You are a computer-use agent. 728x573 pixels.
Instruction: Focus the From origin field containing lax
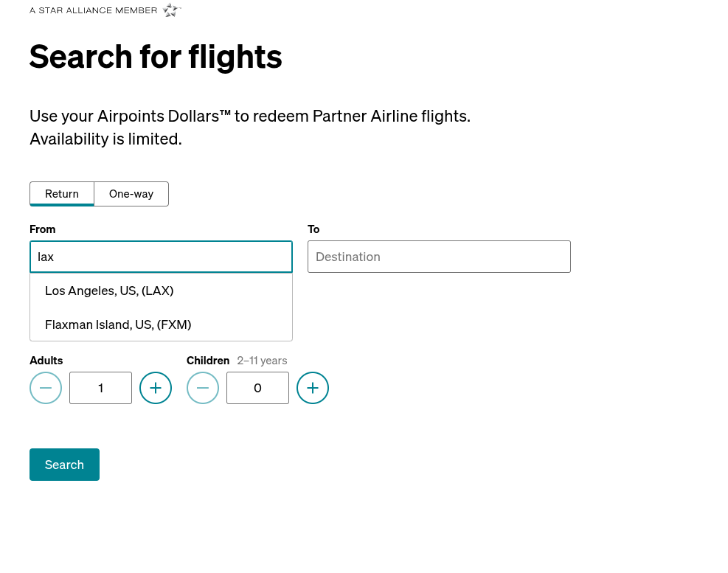point(161,257)
